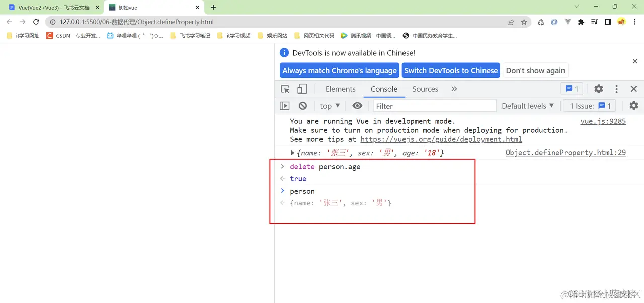
Task: Select the 初始vue tab
Action: tap(154, 8)
